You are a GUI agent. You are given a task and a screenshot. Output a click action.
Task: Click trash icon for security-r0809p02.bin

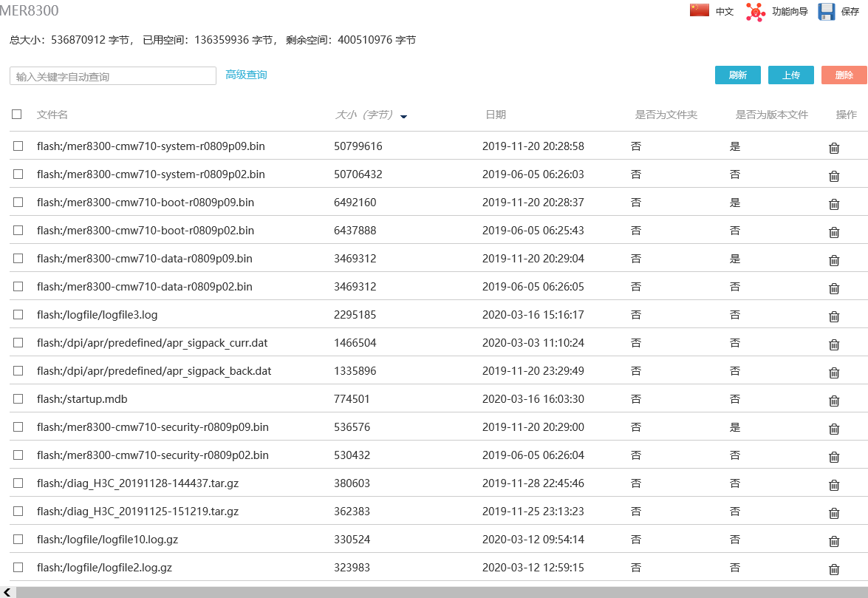(834, 458)
